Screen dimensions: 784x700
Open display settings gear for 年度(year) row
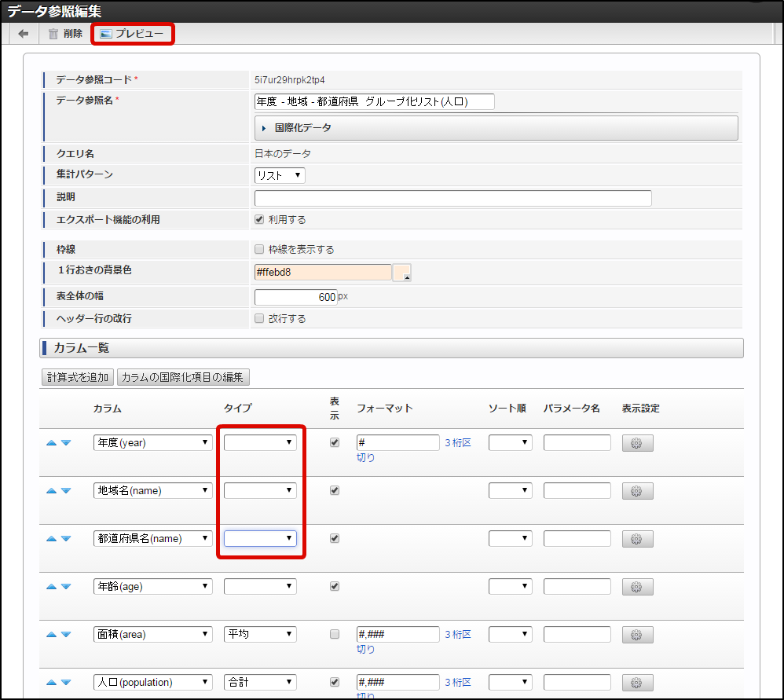pyautogui.click(x=637, y=443)
